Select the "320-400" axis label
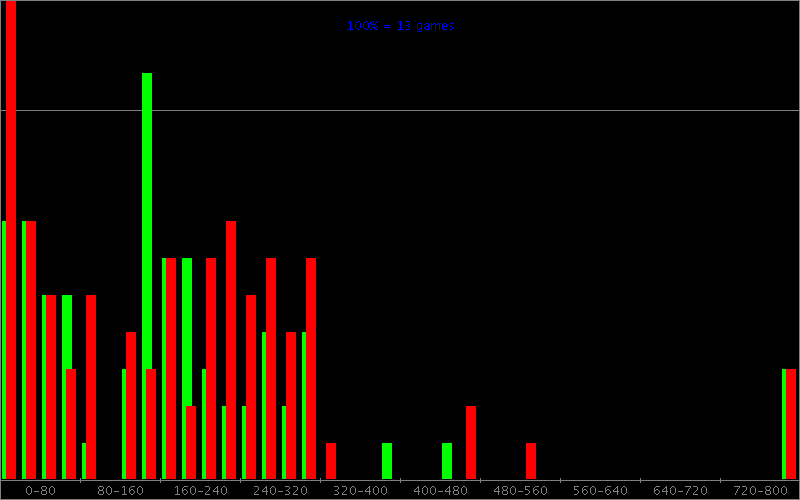 360,491
